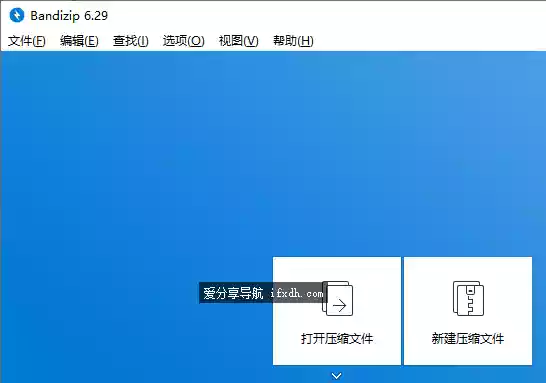Select the 新建压缩文件 tile label

(468, 338)
